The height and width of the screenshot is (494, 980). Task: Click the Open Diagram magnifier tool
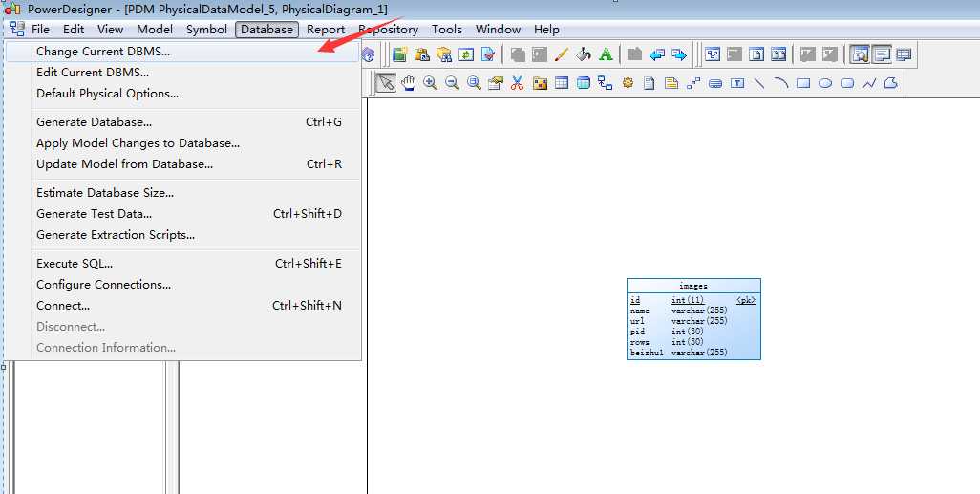click(x=474, y=82)
